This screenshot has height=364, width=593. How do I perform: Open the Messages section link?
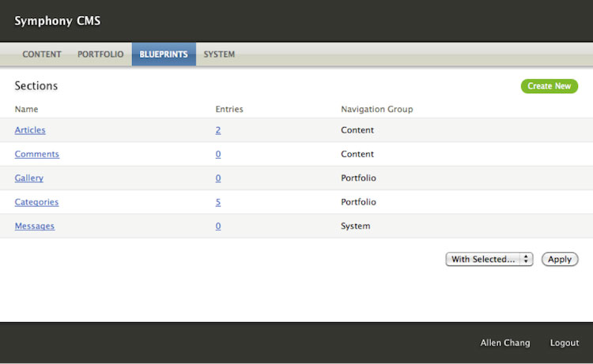[35, 226]
